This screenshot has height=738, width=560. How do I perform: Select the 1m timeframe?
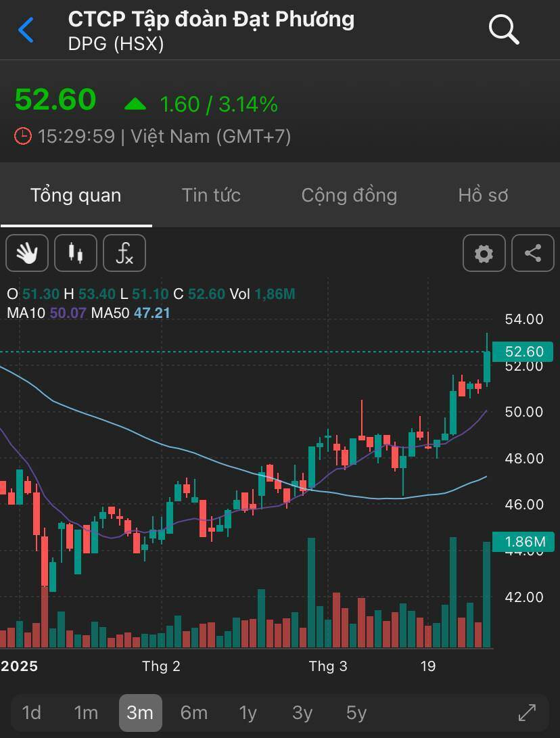click(86, 712)
